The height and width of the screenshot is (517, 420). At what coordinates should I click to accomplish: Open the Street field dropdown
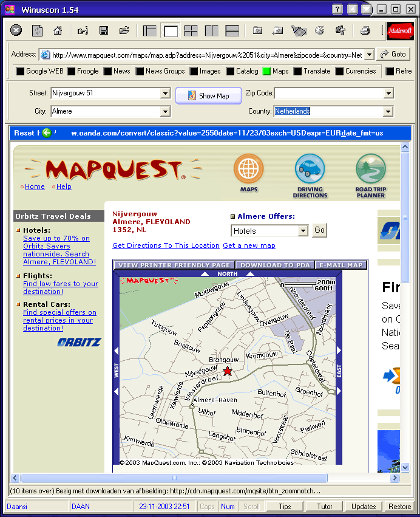165,94
